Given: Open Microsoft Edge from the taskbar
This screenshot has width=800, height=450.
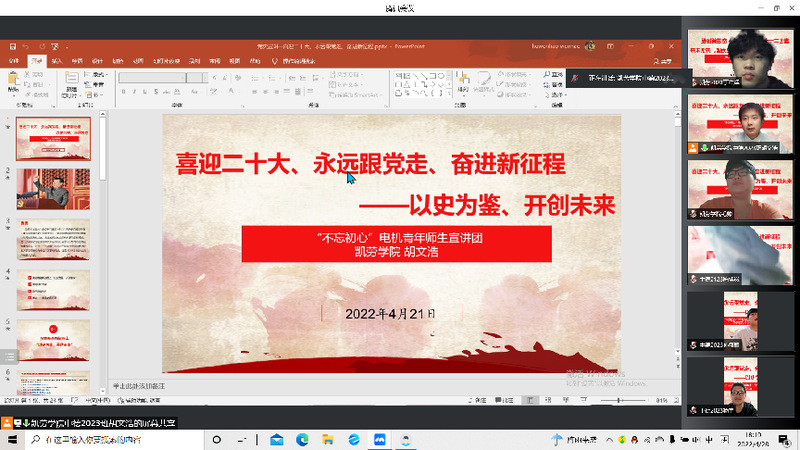Looking at the screenshot, I should click(x=303, y=439).
